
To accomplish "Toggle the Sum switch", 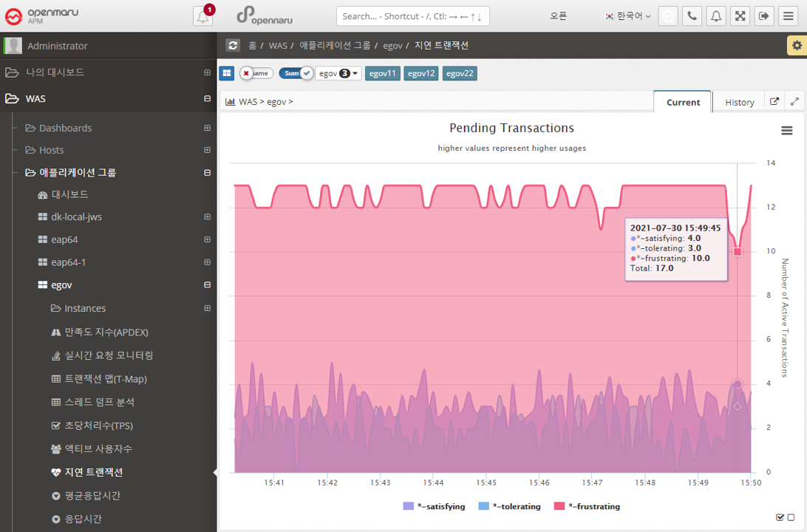I will point(296,73).
